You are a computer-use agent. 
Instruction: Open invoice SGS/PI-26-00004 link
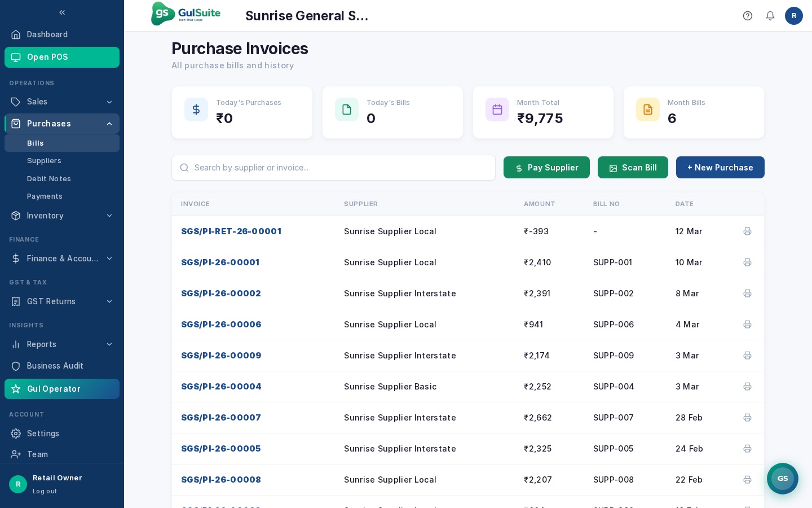221,387
